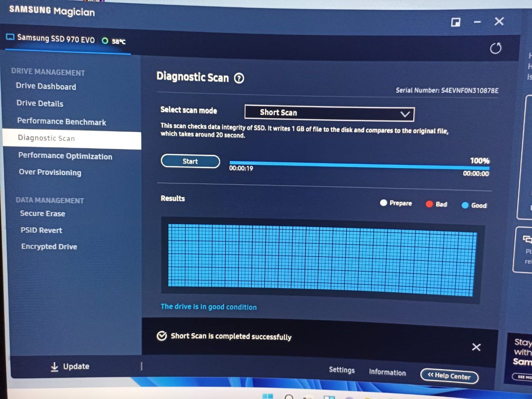
Task: Click the blue Good legend dot
Action: click(465, 205)
